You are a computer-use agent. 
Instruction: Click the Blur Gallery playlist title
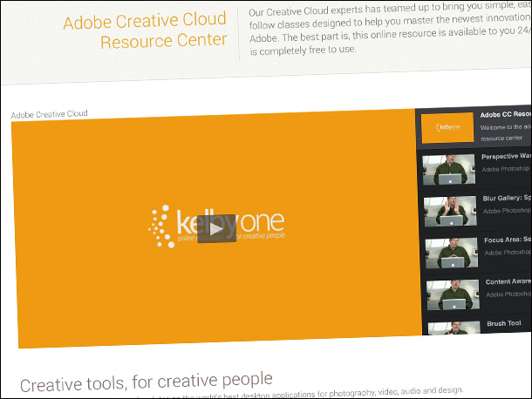[x=508, y=198]
